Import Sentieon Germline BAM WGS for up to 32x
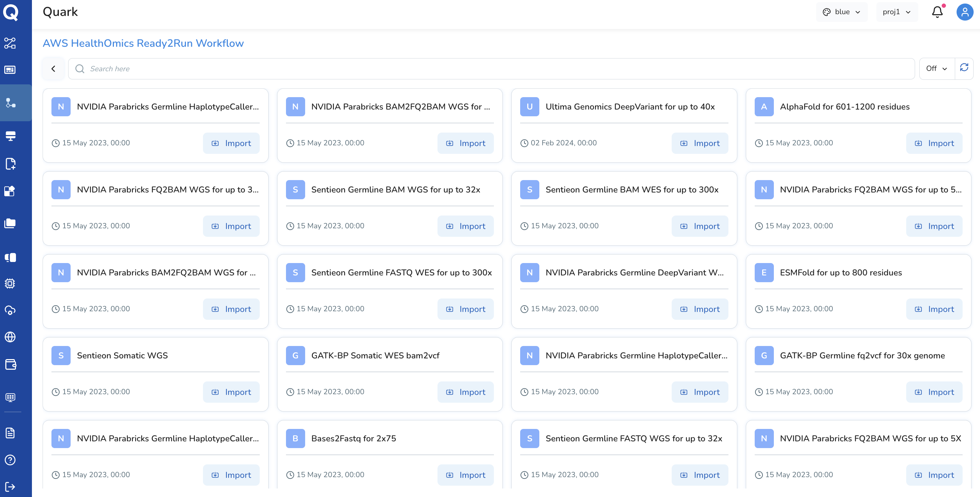Screen dimensions: 980x497 465,226
